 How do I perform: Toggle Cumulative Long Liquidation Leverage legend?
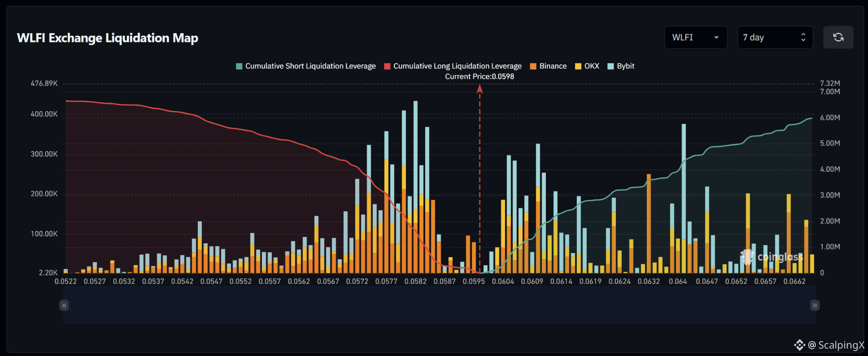pyautogui.click(x=453, y=66)
